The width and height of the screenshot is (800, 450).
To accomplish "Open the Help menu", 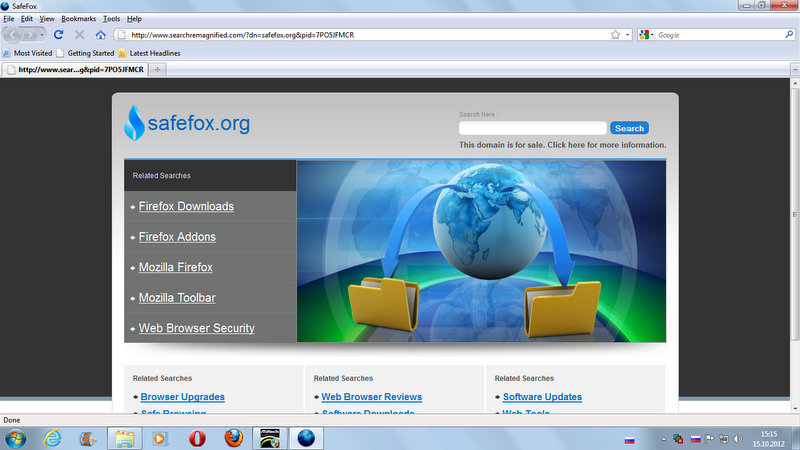I will 134,19.
